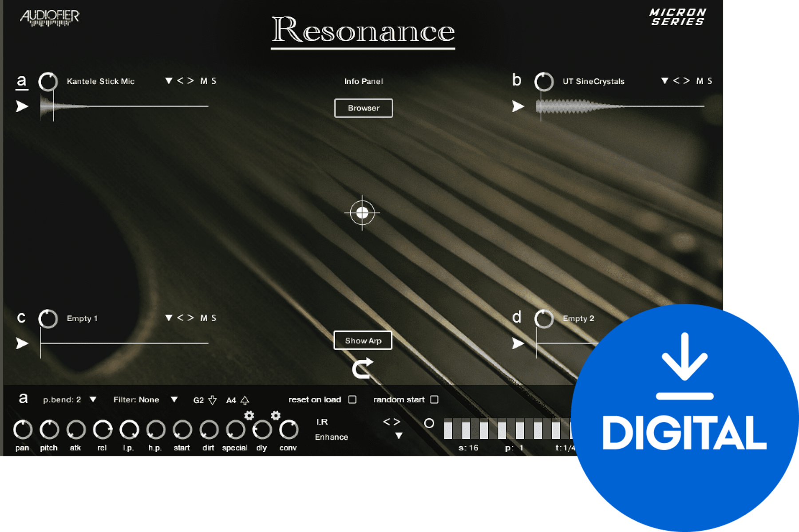
Task: Select next I.R convolution preset
Action: 397,422
